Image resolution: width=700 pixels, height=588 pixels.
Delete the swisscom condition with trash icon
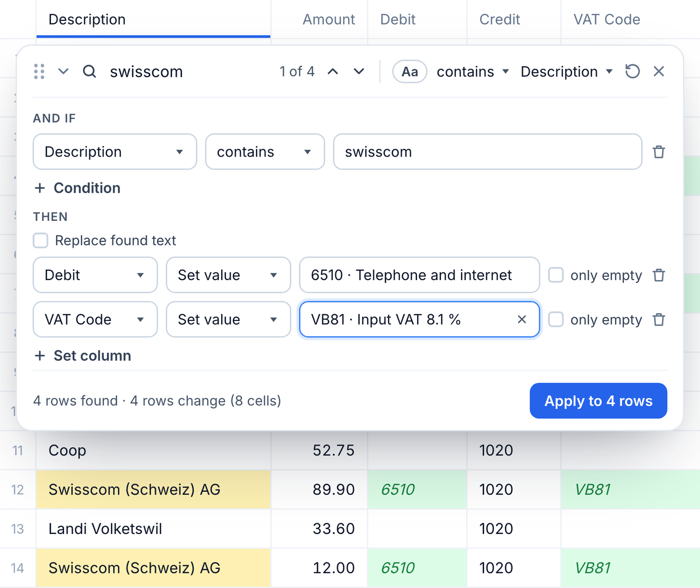click(x=659, y=152)
